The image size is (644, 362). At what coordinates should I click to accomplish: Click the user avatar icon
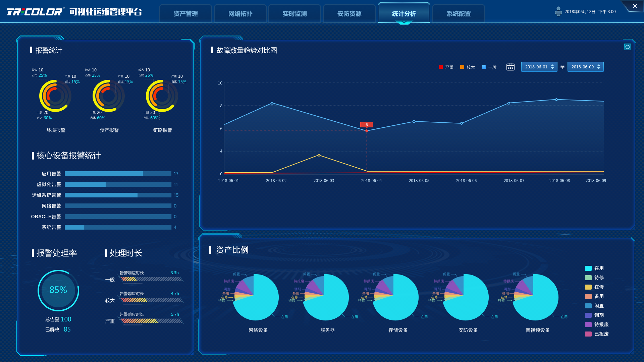(x=558, y=12)
